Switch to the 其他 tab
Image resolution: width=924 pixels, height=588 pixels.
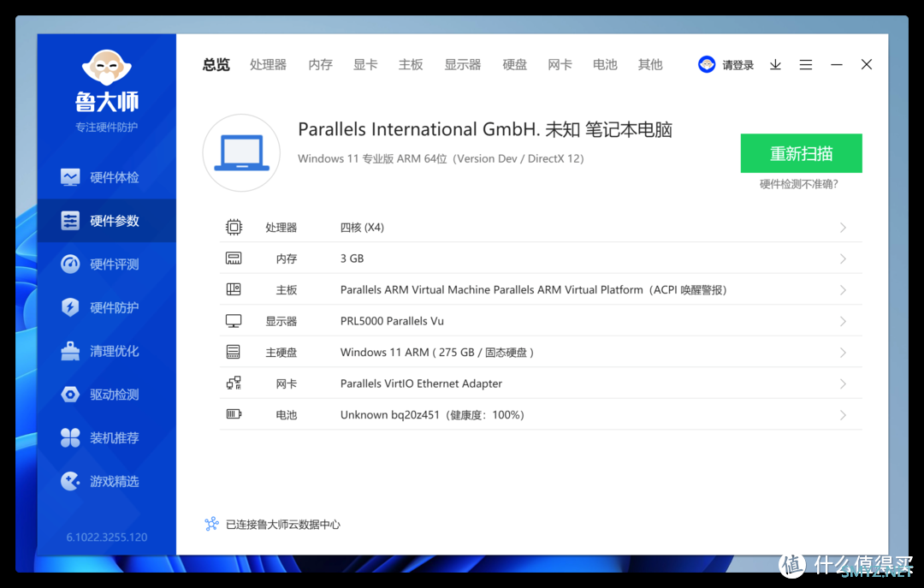650,65
